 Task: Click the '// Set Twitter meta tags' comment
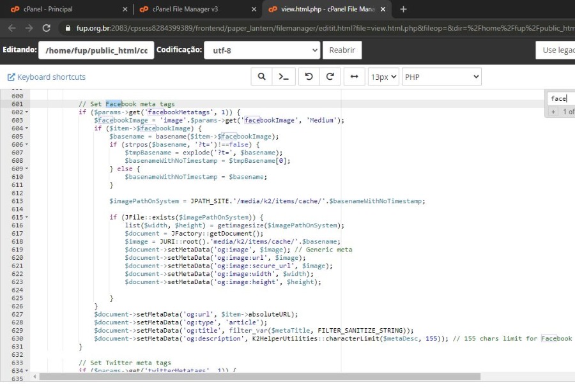[125, 363]
